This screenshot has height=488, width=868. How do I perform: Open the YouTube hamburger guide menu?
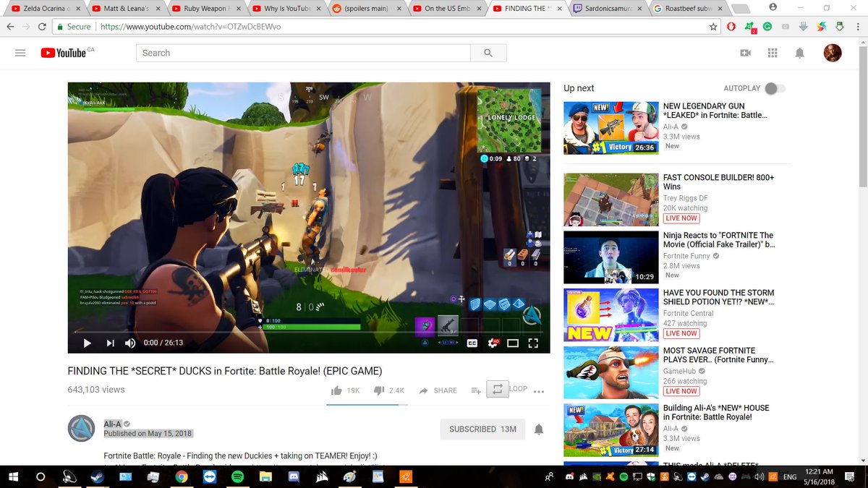20,53
